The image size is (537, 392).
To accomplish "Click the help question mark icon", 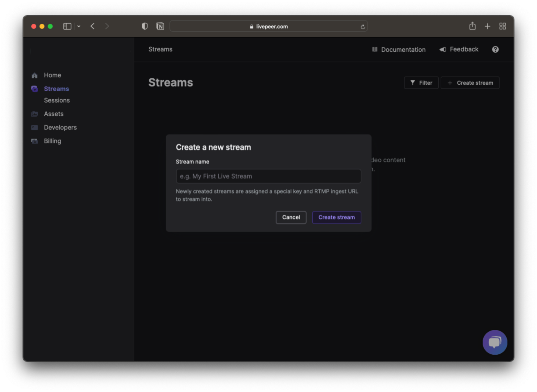I will pyautogui.click(x=495, y=49).
